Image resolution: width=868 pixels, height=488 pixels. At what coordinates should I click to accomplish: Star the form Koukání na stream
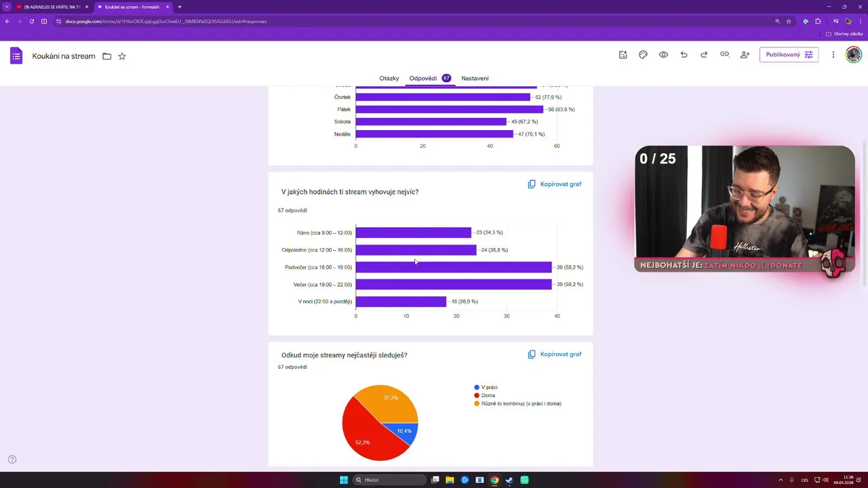(122, 56)
